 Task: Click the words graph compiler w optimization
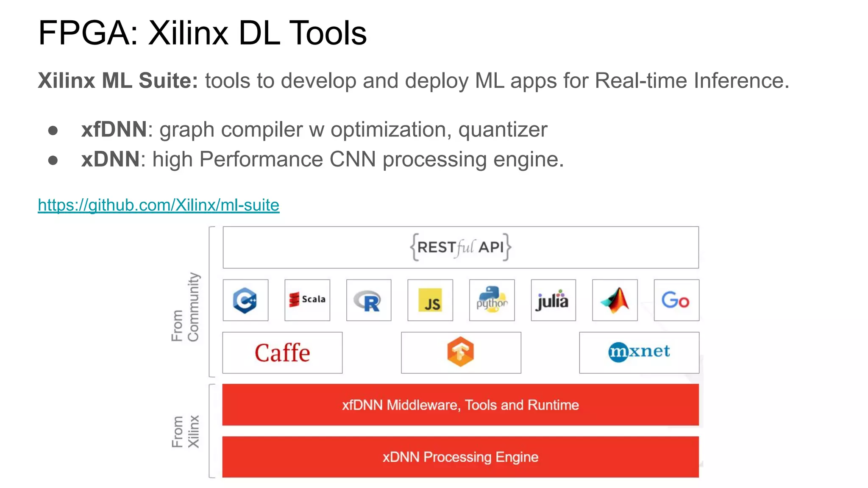pos(305,130)
